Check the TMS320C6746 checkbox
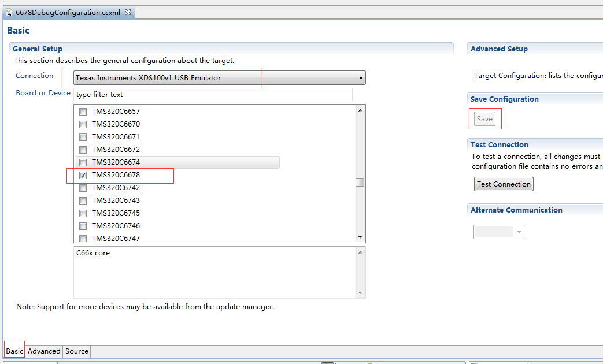The width and height of the screenshot is (603, 364). (x=83, y=226)
